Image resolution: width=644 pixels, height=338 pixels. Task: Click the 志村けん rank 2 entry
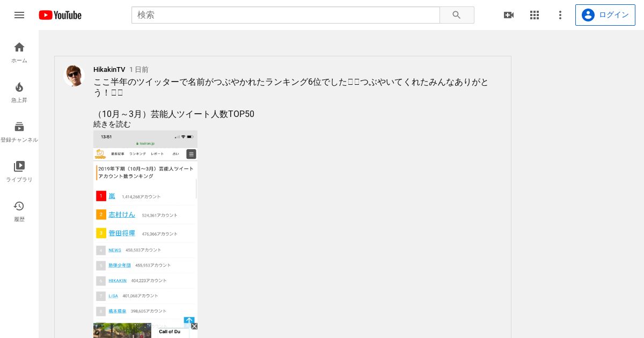click(122, 215)
